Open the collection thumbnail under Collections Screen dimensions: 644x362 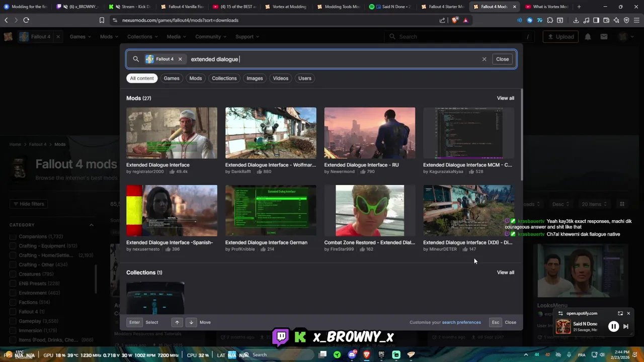coord(155,299)
